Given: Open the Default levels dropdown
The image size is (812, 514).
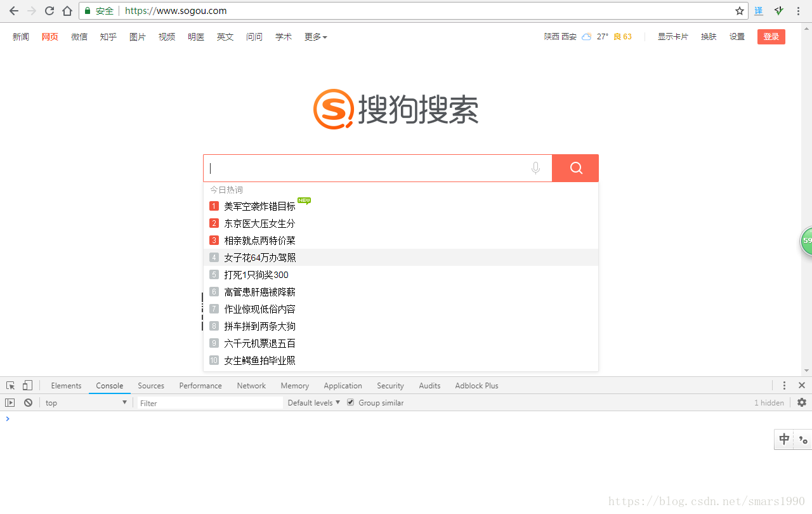Looking at the screenshot, I should 314,402.
